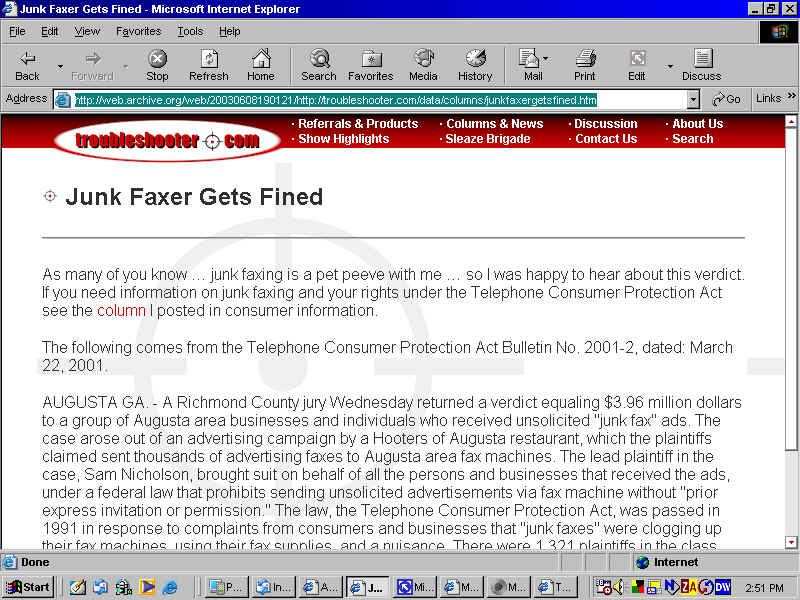This screenshot has width=800, height=600.
Task: Go back using the Back button
Action: click(x=27, y=65)
